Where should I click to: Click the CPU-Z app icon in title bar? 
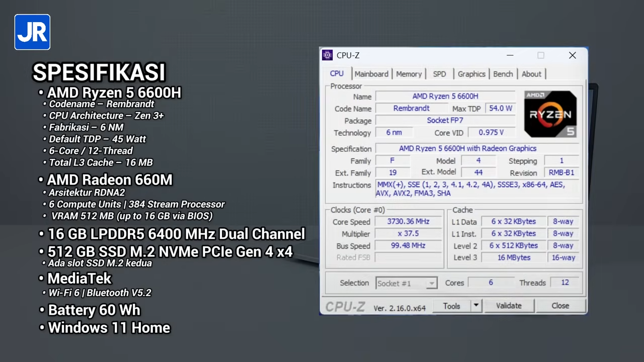[x=328, y=55]
